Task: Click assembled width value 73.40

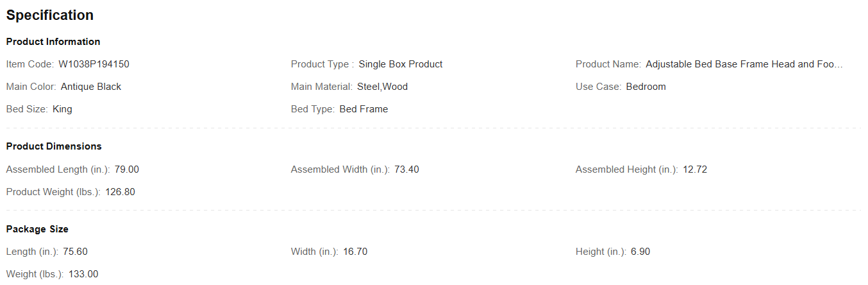Action: [x=406, y=169]
